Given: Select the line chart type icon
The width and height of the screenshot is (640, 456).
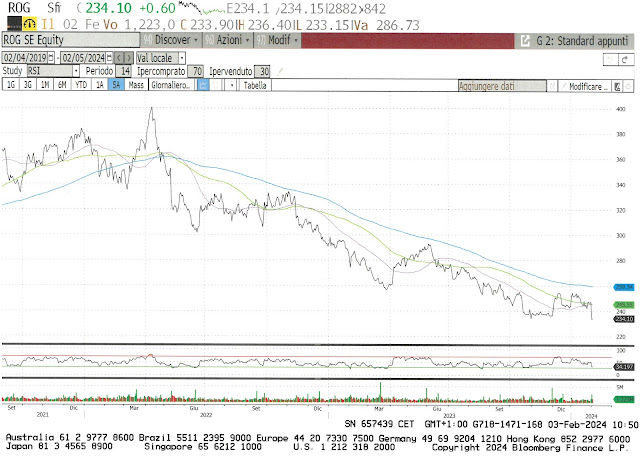Looking at the screenshot, I should pos(203,85).
